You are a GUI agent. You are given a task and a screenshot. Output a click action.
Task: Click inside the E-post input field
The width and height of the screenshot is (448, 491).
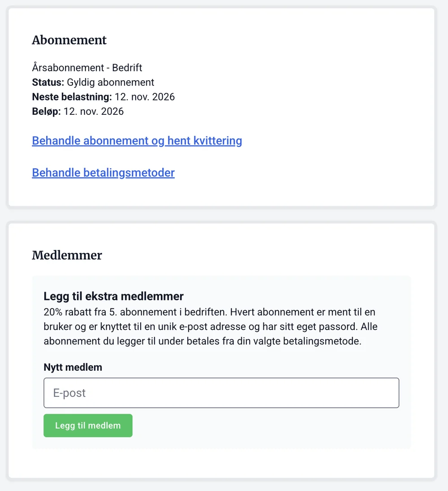pyautogui.click(x=221, y=393)
